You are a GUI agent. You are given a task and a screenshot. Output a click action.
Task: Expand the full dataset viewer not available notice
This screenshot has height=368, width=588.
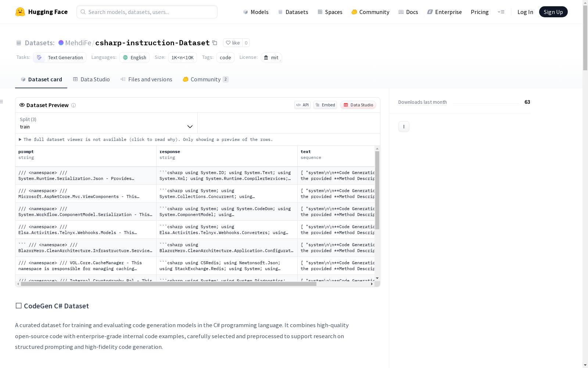click(x=146, y=139)
